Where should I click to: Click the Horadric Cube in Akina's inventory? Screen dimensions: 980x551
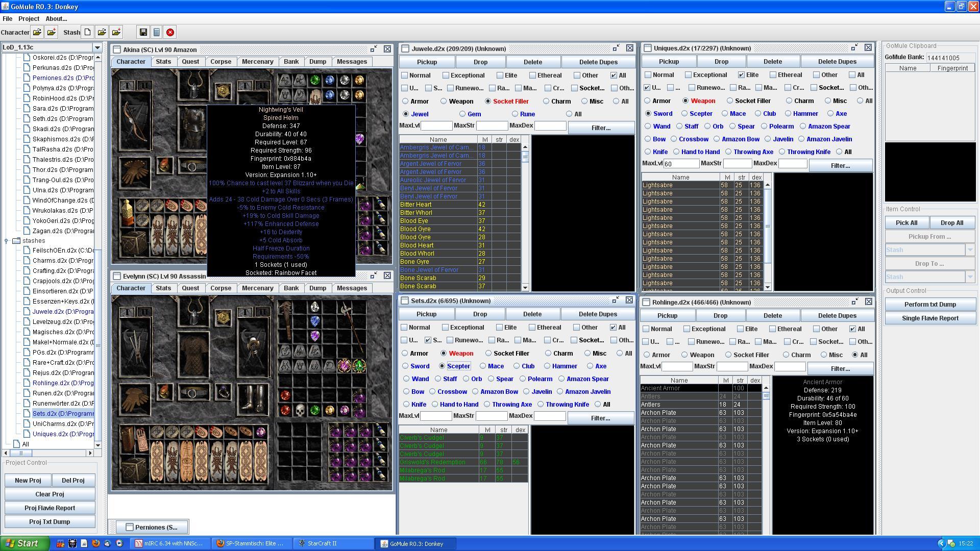pos(135,243)
